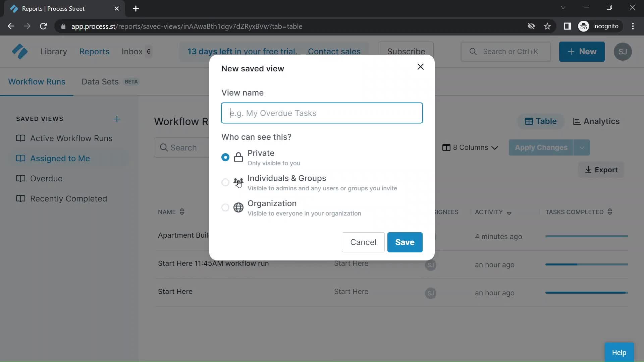
Task: Click the Export icon in toolbar
Action: pyautogui.click(x=589, y=170)
